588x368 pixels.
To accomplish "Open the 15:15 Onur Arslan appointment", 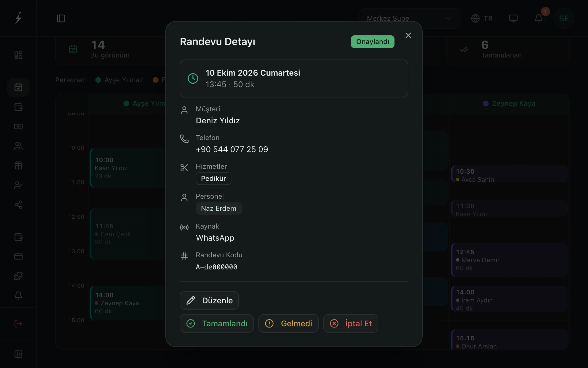I will click(x=509, y=339).
